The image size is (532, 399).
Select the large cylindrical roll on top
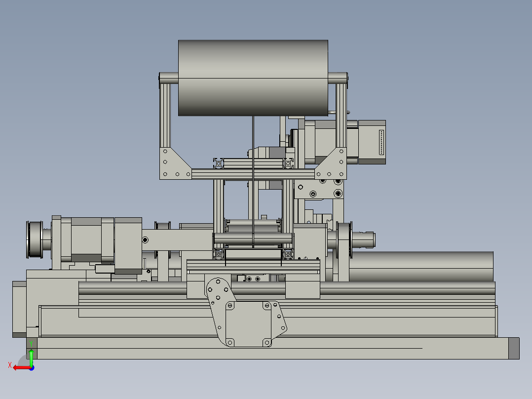click(253, 78)
